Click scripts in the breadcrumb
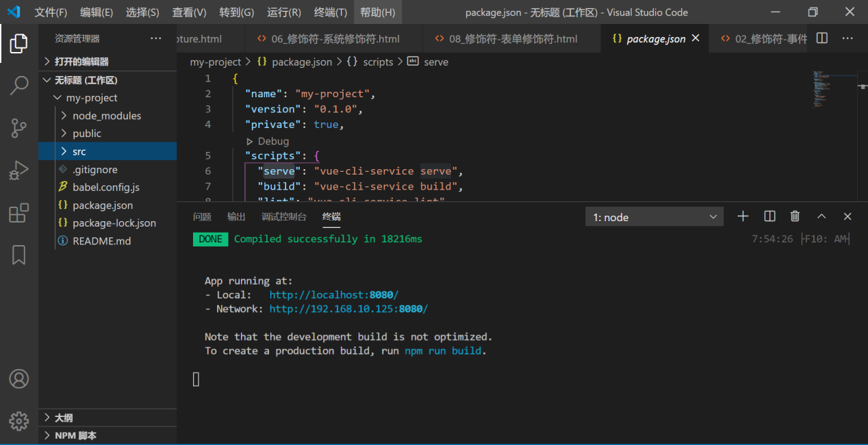868x445 pixels. tap(378, 62)
